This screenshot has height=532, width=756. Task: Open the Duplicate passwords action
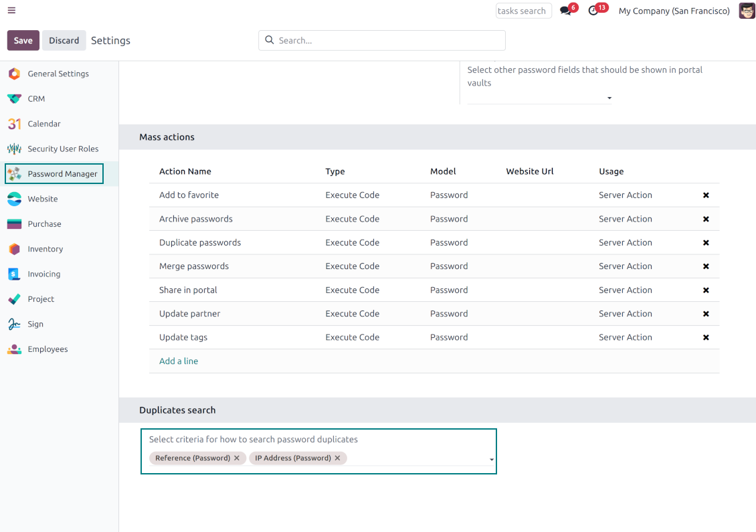(x=200, y=243)
